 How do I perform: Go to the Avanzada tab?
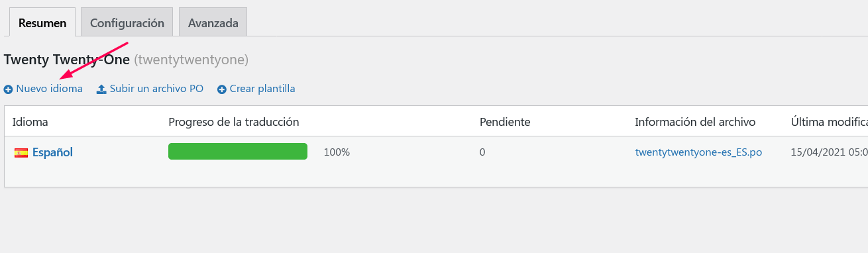point(213,23)
